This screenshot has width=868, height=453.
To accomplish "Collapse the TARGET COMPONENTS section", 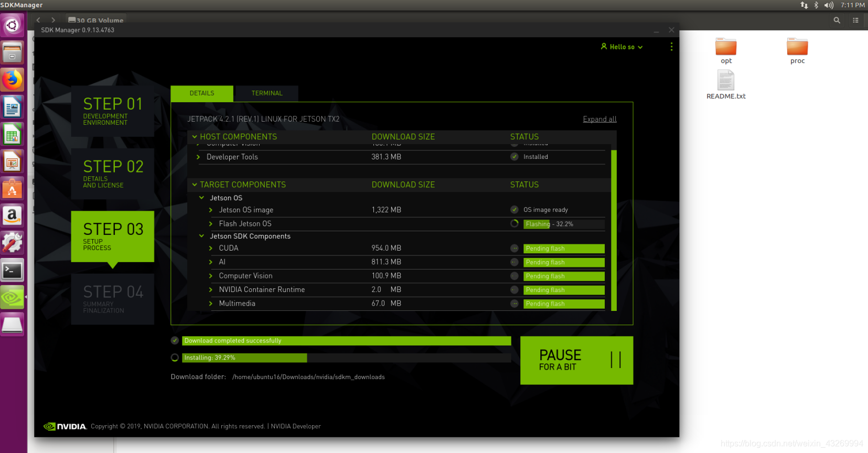I will click(195, 185).
